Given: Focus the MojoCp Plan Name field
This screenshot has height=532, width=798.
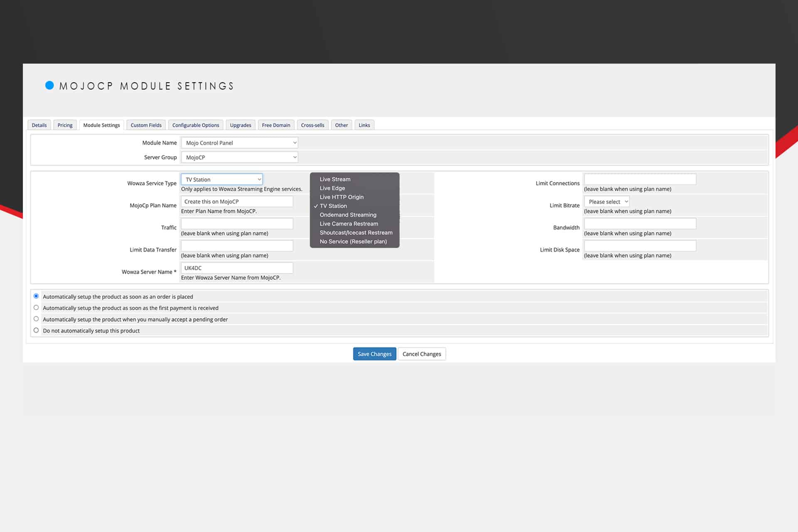Looking at the screenshot, I should tap(237, 202).
